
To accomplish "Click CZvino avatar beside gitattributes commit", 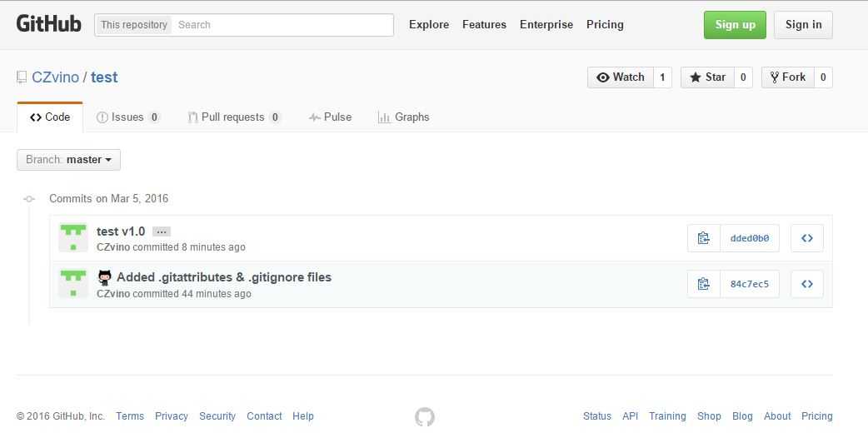I will [x=73, y=284].
